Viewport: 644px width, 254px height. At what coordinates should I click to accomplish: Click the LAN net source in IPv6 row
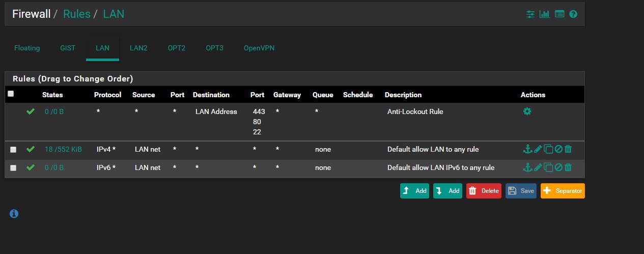(x=148, y=167)
